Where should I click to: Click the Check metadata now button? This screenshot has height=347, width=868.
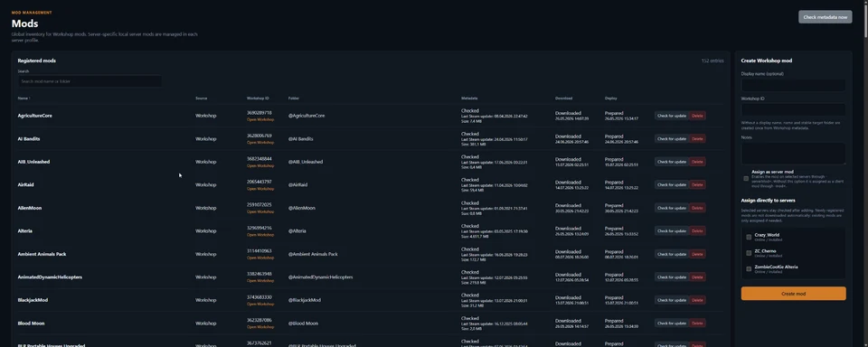[x=825, y=17]
